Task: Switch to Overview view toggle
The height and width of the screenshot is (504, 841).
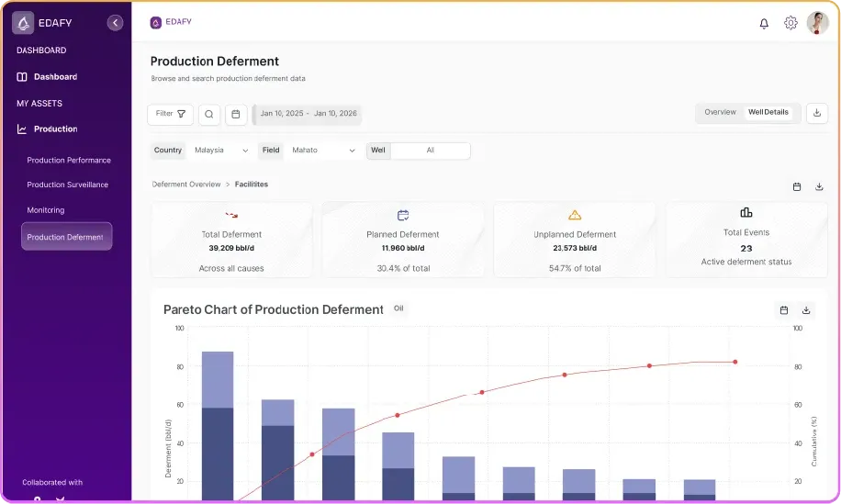Action: click(x=720, y=112)
